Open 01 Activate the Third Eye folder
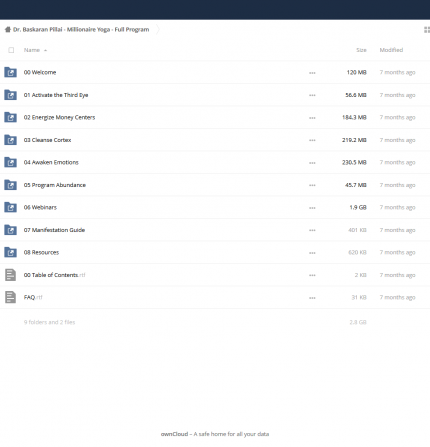The height and width of the screenshot is (447, 430). (56, 95)
